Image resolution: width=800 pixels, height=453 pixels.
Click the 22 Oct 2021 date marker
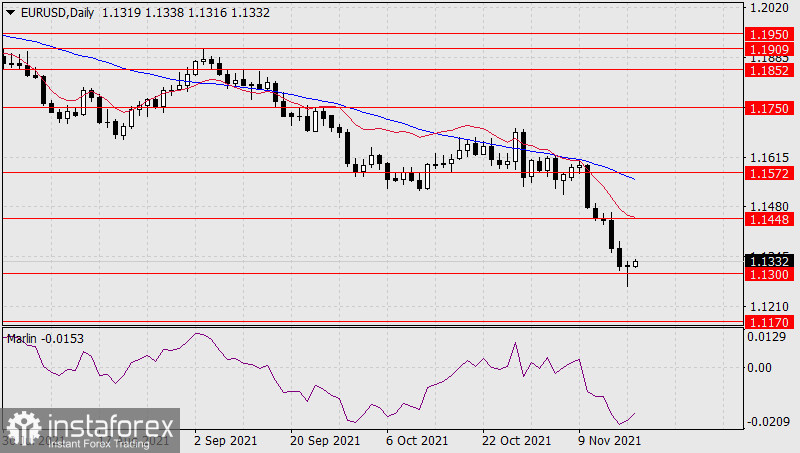515,440
